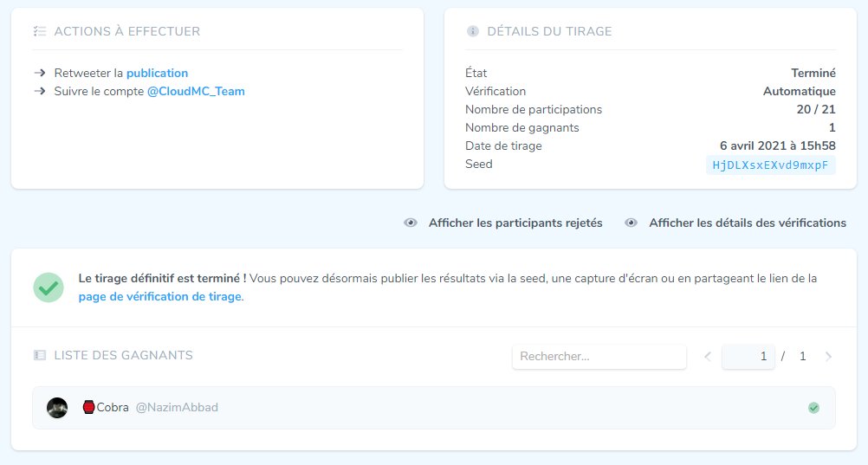Select the winner name Cobra
Image resolution: width=868 pixels, height=465 pixels.
pyautogui.click(x=113, y=408)
